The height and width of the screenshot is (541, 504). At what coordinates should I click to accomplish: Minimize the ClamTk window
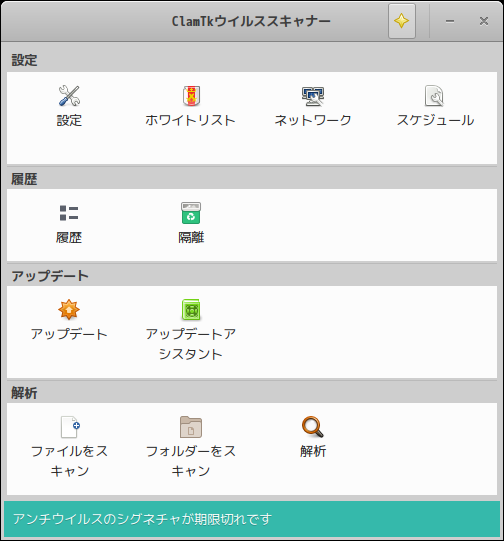449,21
